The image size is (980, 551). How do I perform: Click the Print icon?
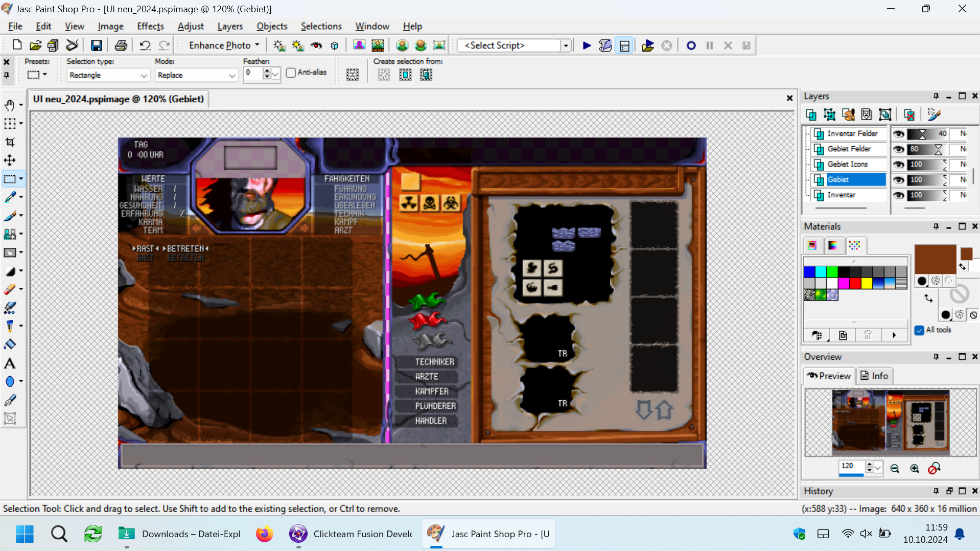(121, 45)
